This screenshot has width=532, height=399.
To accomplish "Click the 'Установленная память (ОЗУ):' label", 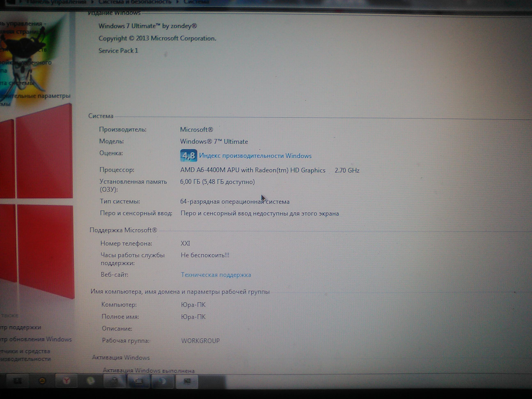I will click(133, 185).
